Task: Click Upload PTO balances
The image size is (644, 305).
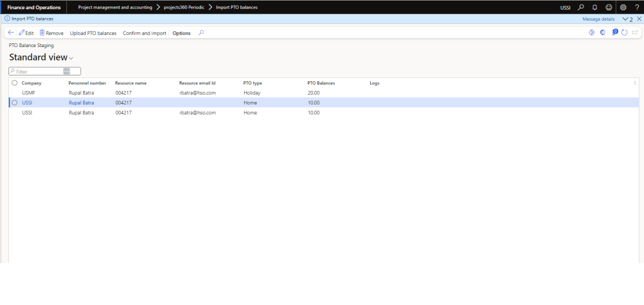Action: point(93,33)
